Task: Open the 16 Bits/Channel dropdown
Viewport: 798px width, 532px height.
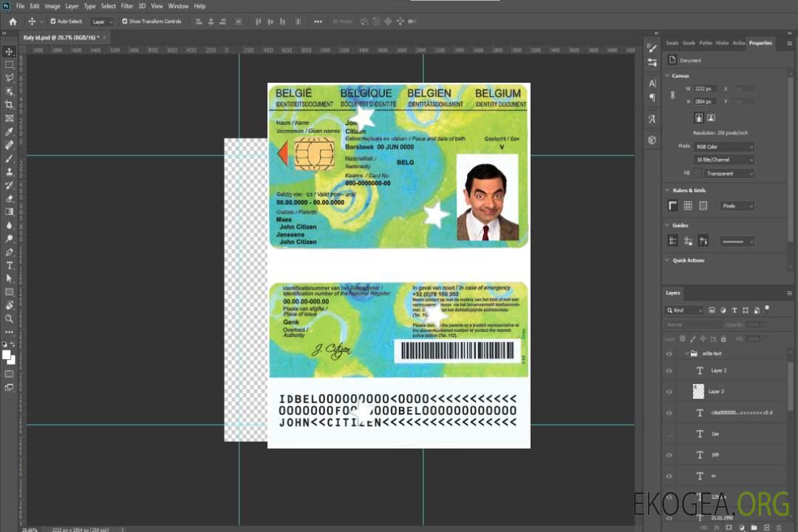Action: (723, 160)
